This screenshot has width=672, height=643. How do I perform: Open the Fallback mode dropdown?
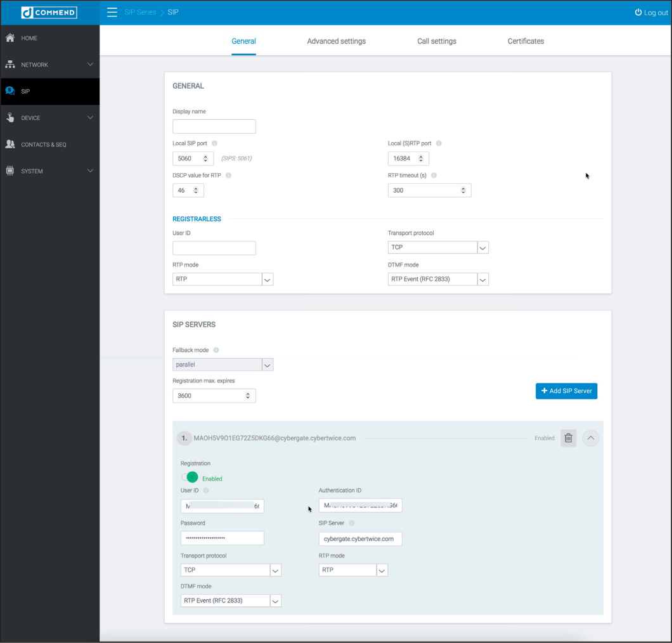(x=267, y=365)
